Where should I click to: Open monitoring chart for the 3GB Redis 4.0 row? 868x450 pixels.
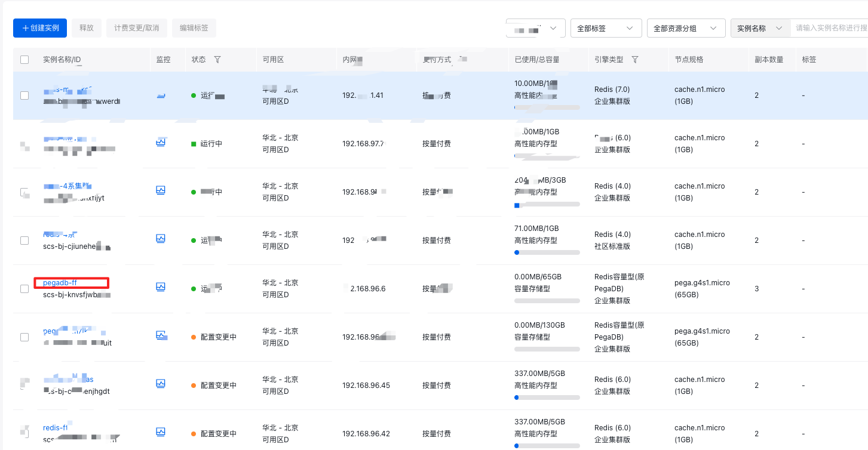point(160,191)
